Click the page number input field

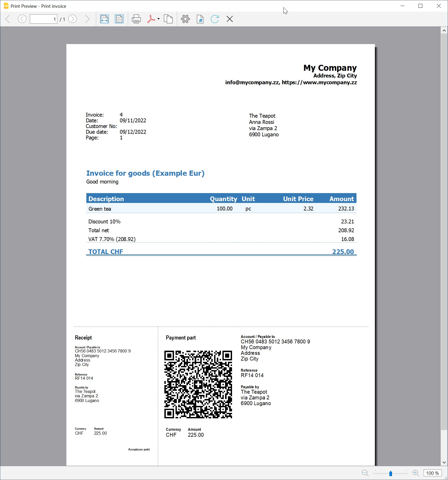point(44,19)
